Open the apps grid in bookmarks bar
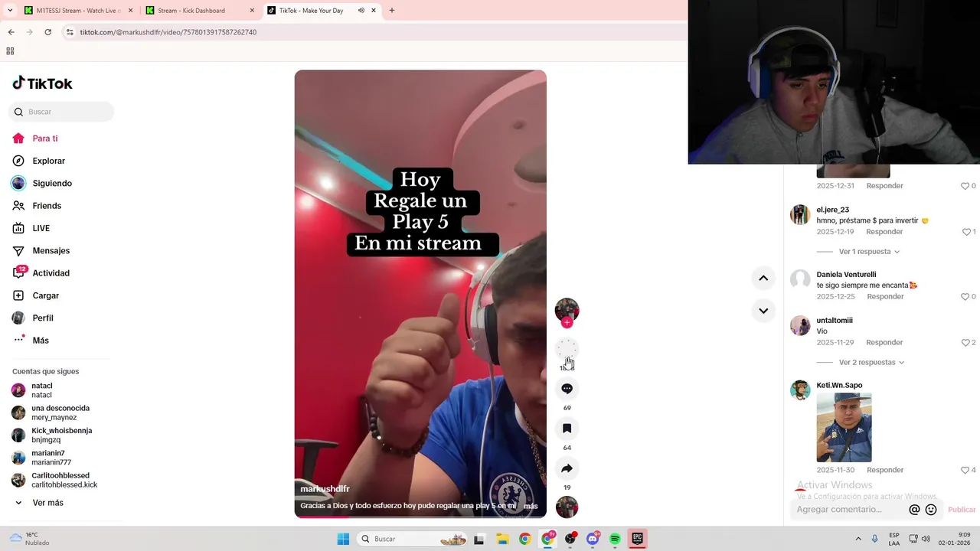The image size is (980, 551). click(x=10, y=51)
